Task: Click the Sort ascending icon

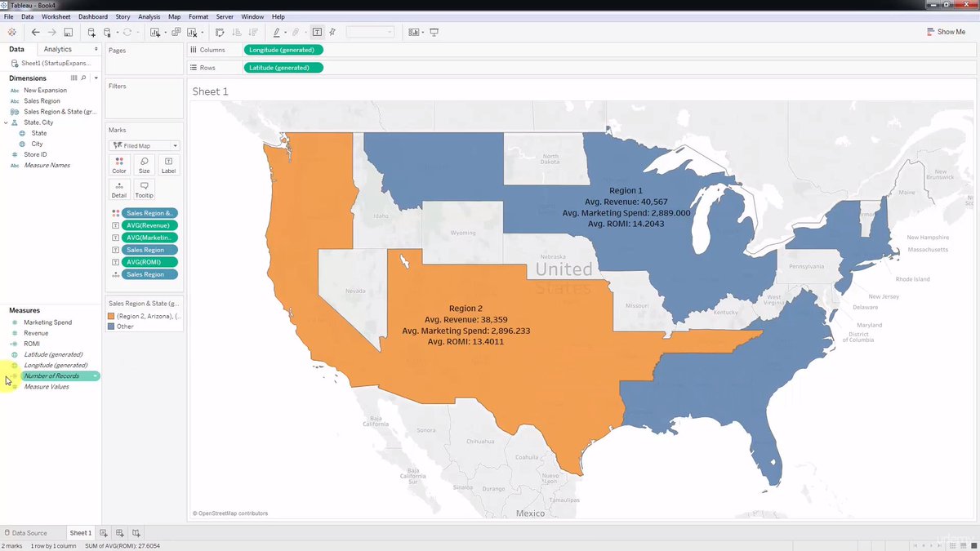Action: (x=237, y=32)
